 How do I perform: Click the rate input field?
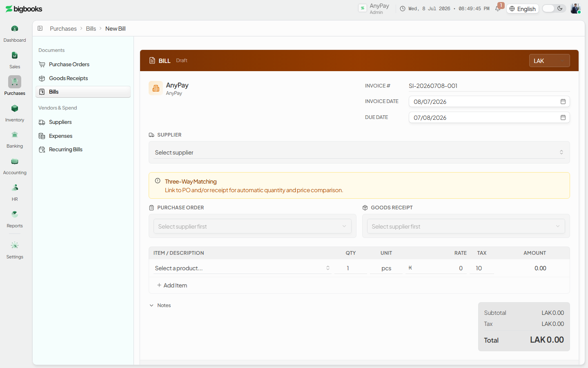[x=436, y=268]
